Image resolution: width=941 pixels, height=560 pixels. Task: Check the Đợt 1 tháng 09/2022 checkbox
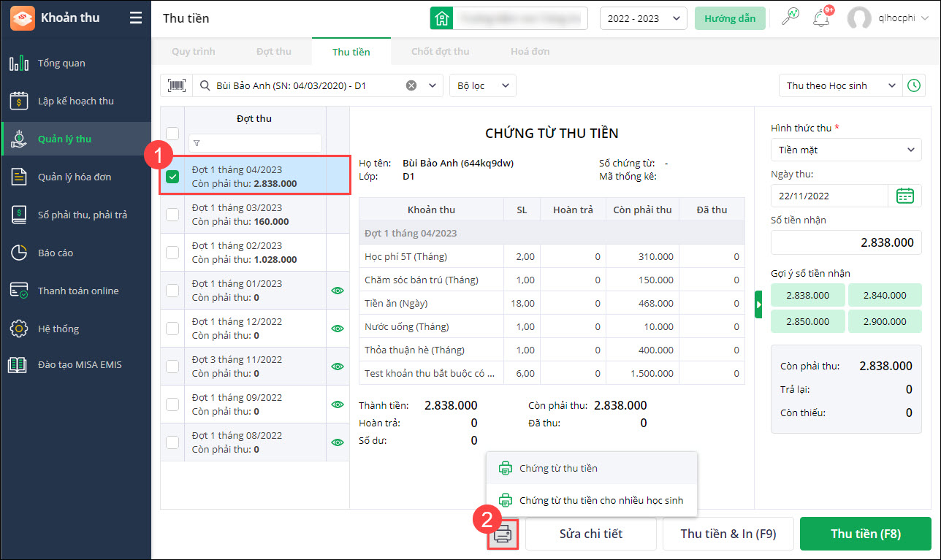tap(172, 404)
